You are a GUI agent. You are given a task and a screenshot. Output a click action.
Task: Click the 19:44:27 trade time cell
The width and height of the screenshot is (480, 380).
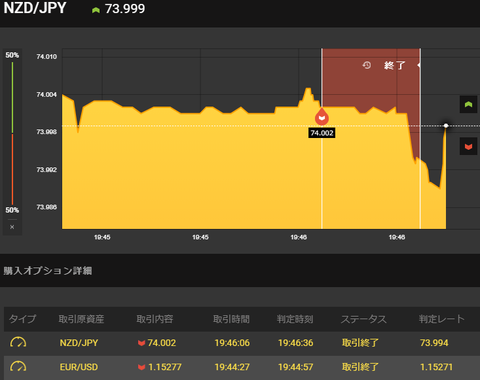(232, 367)
